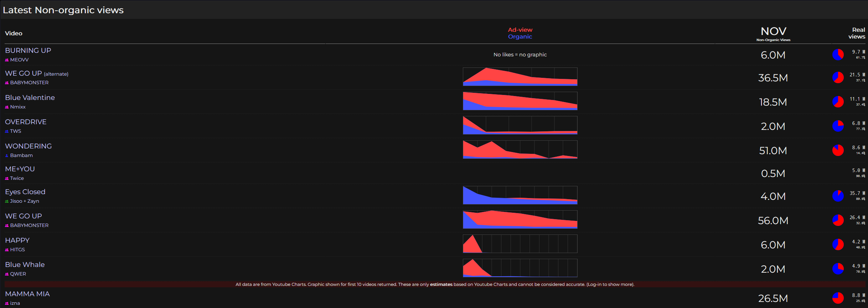This screenshot has height=308, width=868.
Task: Go to the HITGS artist name
Action: (17, 250)
